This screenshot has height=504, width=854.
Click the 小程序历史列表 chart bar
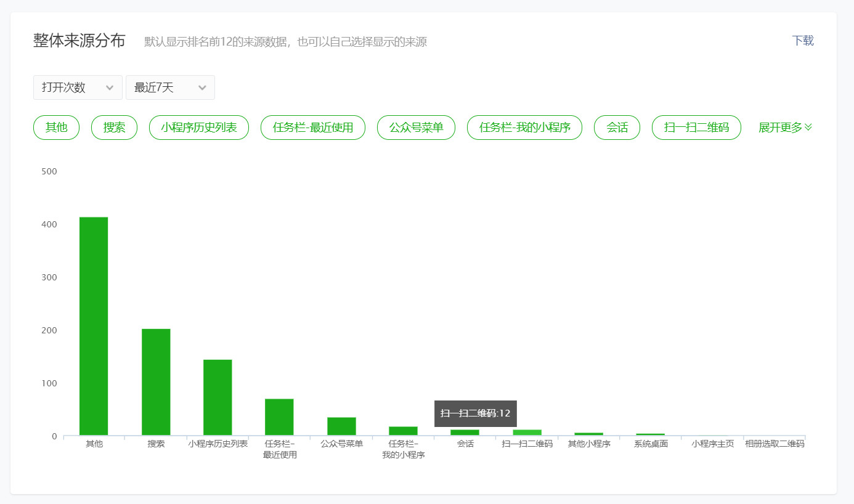pyautogui.click(x=218, y=397)
